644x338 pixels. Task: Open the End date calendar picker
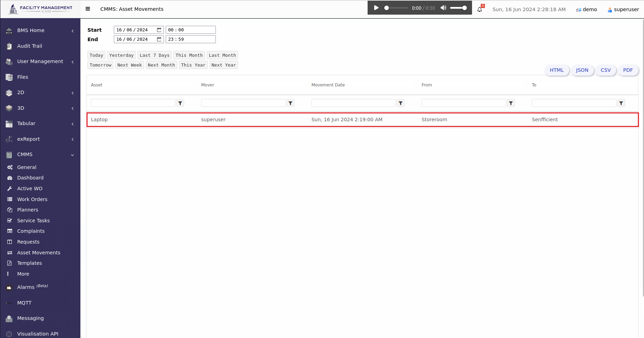[x=159, y=39]
